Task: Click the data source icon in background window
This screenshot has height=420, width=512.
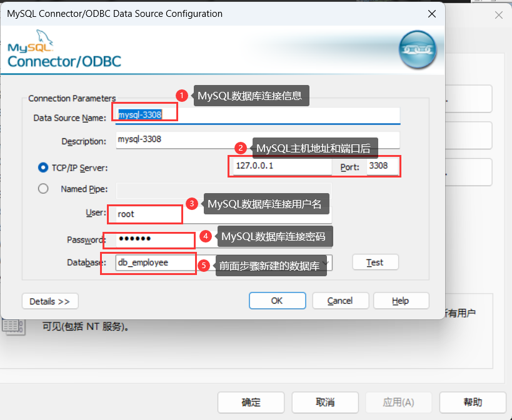Action: click(x=14, y=327)
